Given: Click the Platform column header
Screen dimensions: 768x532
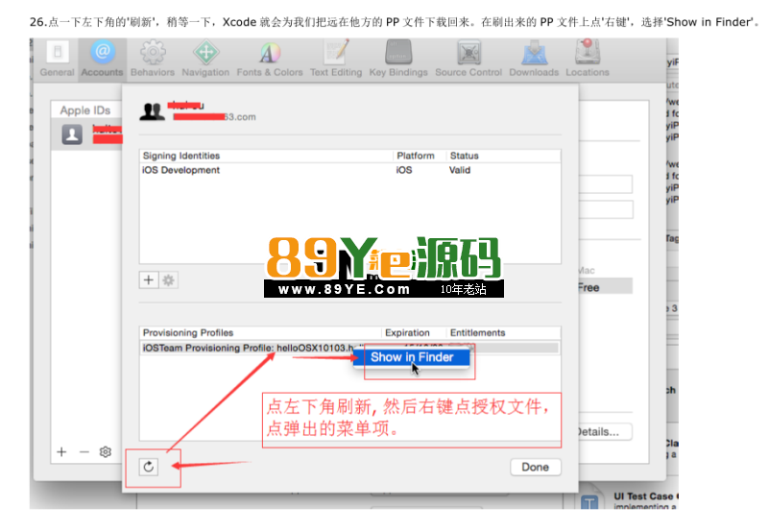Looking at the screenshot, I should [416, 156].
